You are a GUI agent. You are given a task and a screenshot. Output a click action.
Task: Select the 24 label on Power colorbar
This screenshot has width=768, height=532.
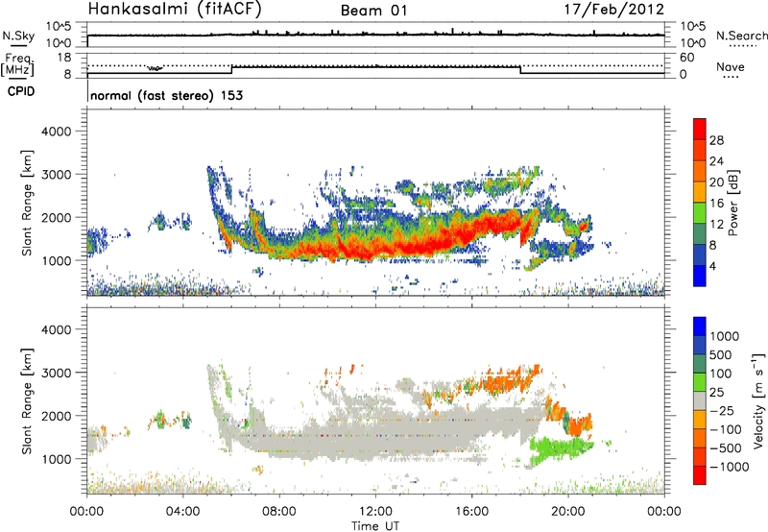click(x=716, y=161)
